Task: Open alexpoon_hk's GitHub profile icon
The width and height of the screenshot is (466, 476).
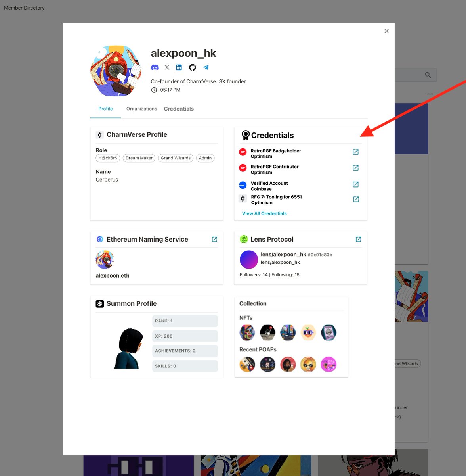Action: [x=193, y=67]
